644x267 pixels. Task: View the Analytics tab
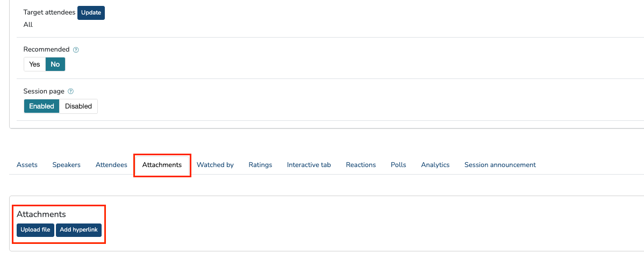(x=435, y=165)
